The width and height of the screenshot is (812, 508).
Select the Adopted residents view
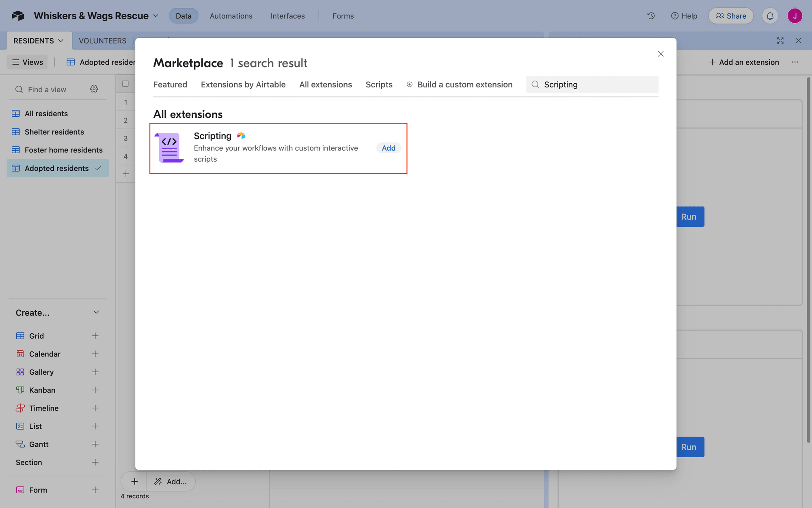(x=56, y=168)
